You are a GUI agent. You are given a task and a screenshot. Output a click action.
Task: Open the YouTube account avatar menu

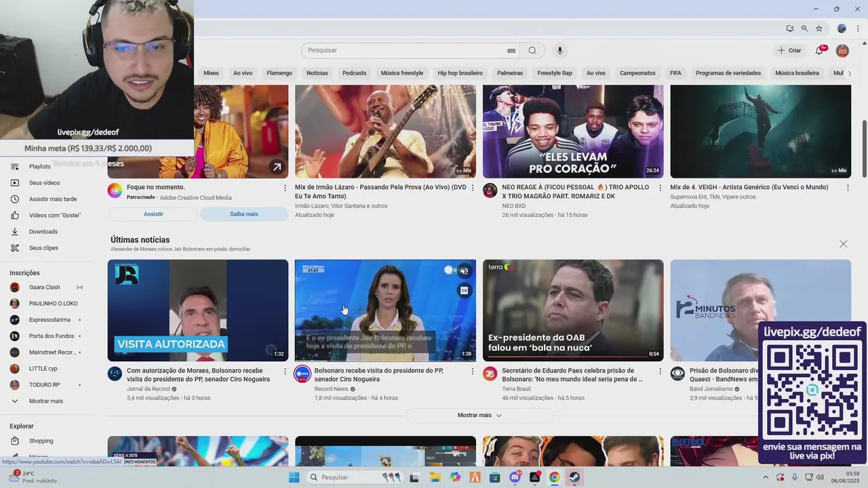click(842, 50)
